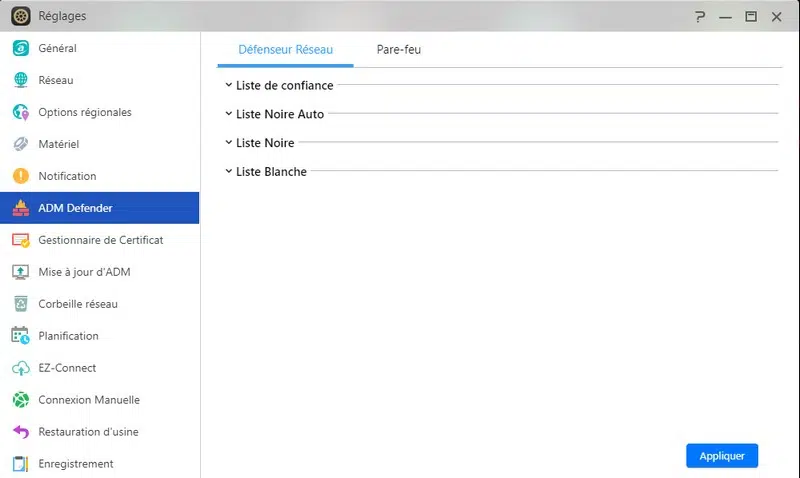Click the Options régionales icon

(x=20, y=112)
